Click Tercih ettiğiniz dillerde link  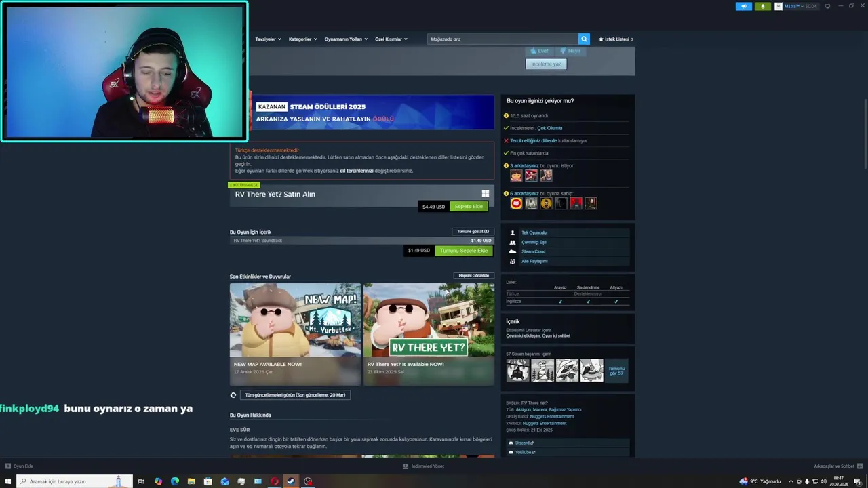pyautogui.click(x=534, y=140)
